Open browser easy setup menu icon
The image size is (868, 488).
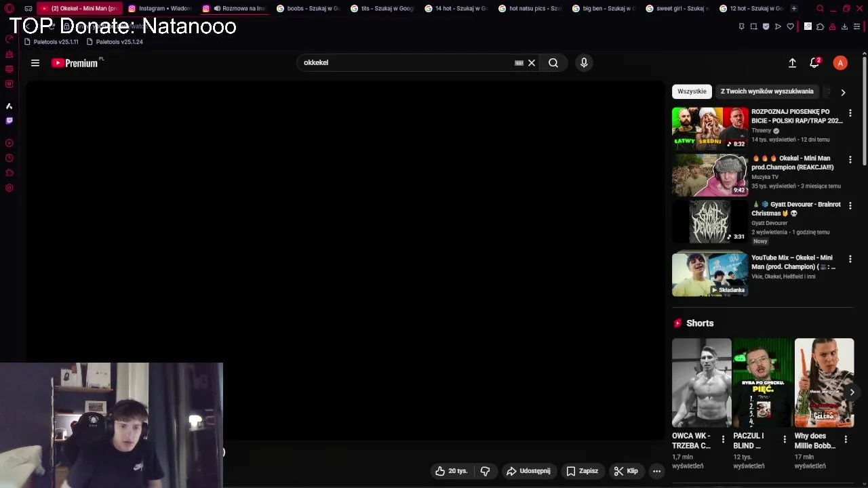pos(856,26)
